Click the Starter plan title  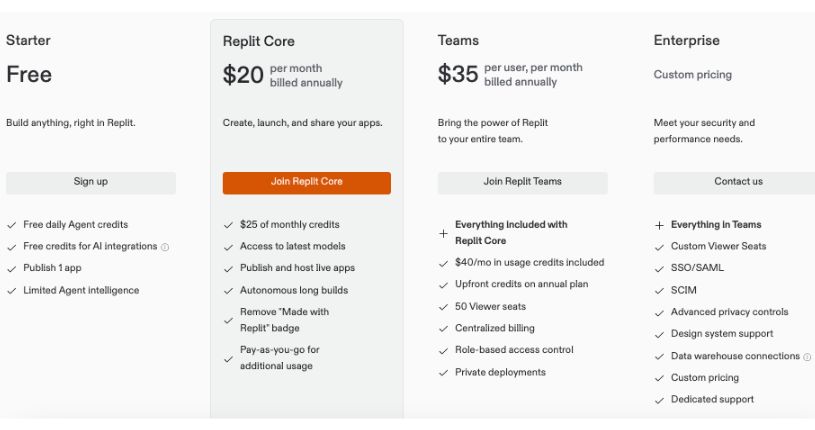tap(28, 41)
